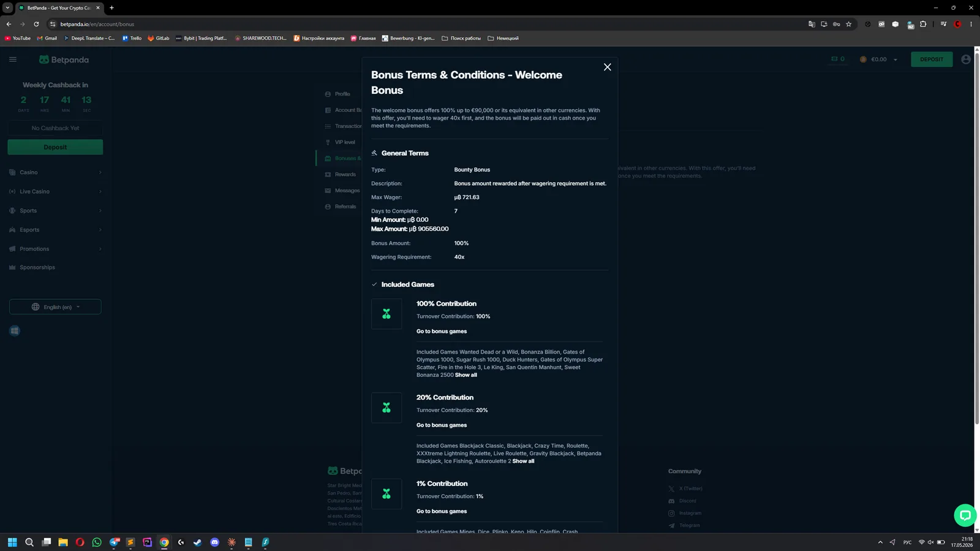The image size is (980, 551).
Task: Open the user account avatar icon
Action: pos(966,59)
